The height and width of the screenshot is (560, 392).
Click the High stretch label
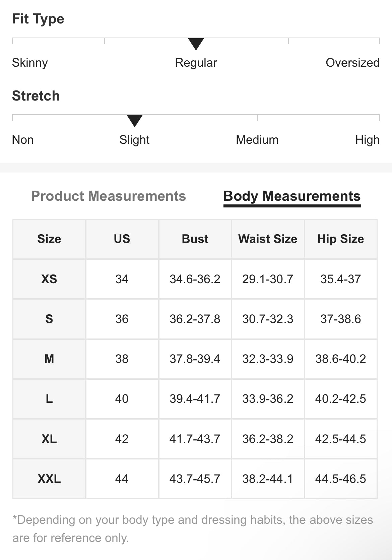367,140
